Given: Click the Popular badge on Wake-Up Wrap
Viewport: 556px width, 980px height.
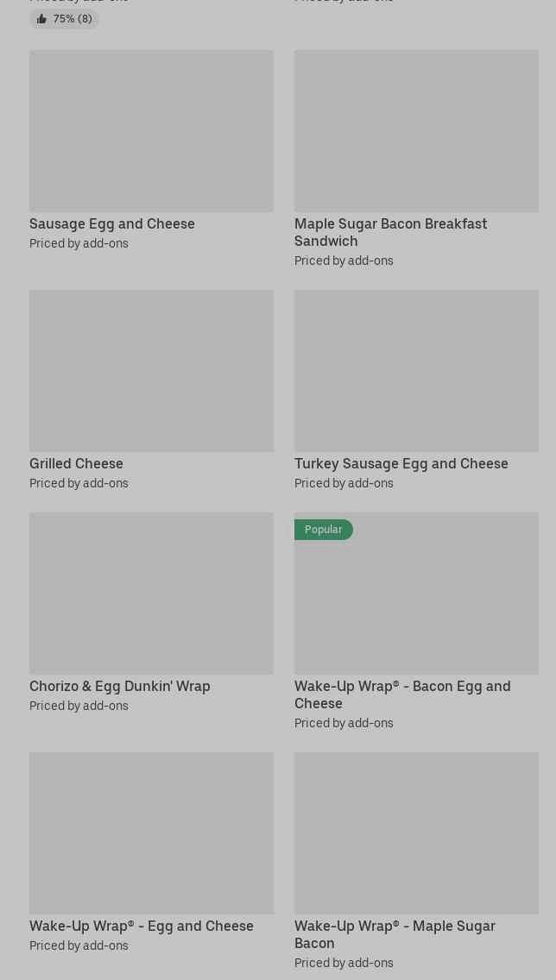Looking at the screenshot, I should pos(324,530).
